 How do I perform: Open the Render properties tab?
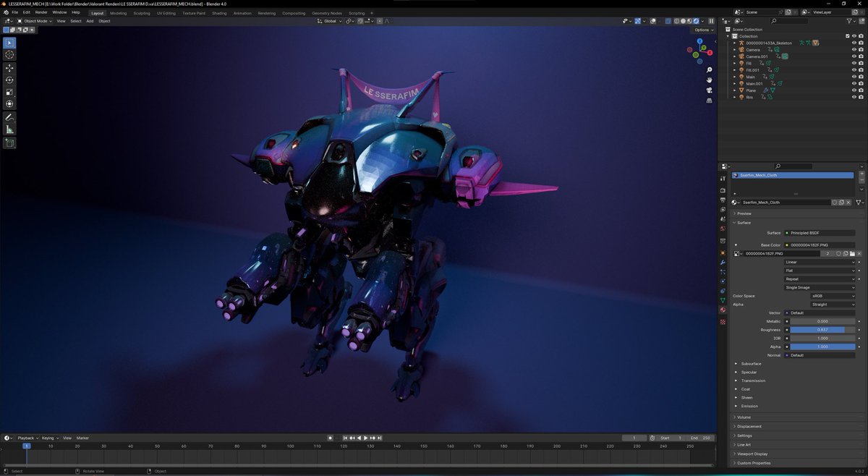coord(723,190)
